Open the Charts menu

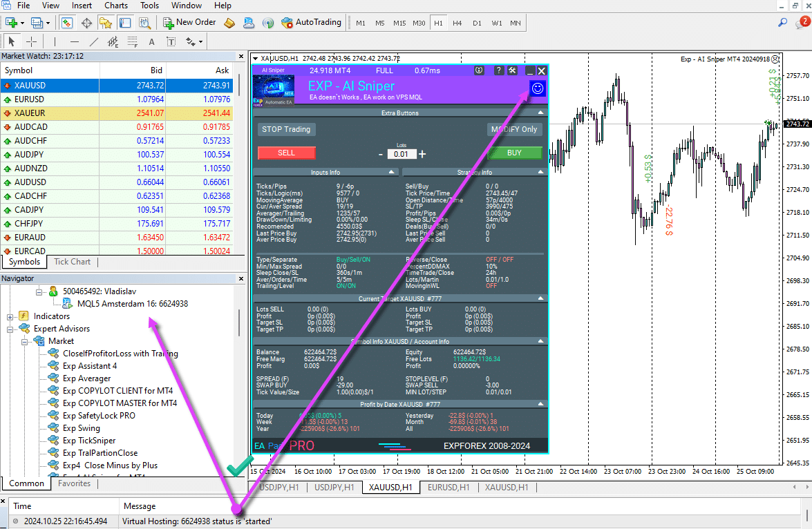click(x=116, y=6)
